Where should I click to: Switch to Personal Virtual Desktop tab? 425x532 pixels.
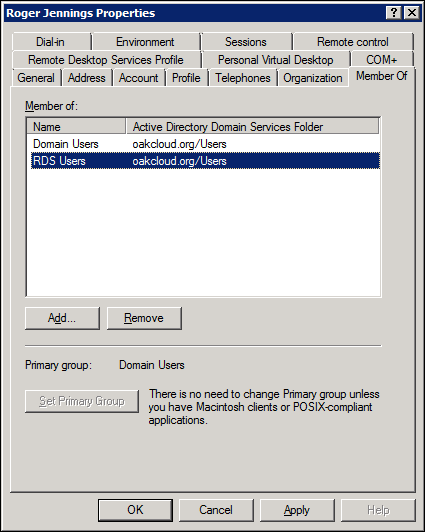coord(276,60)
